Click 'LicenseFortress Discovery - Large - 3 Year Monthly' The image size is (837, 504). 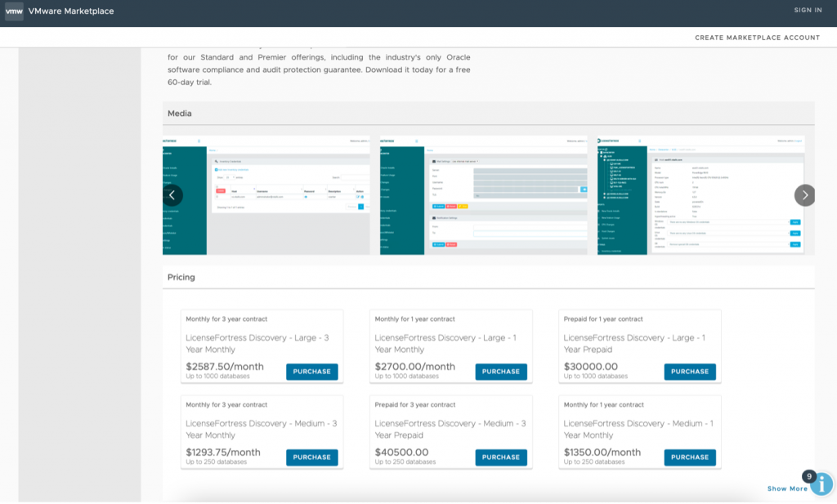coord(257,343)
